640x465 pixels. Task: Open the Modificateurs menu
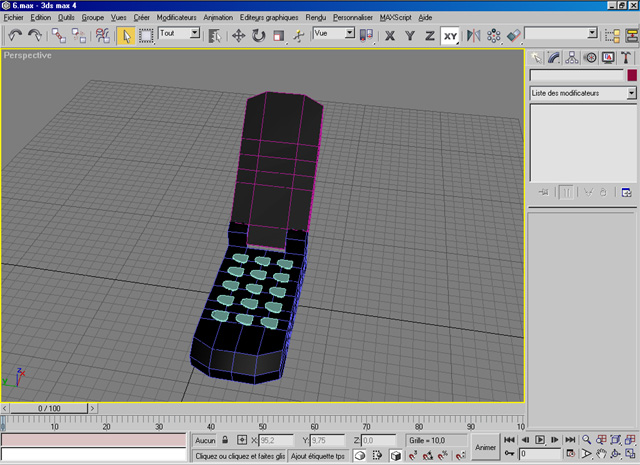pos(177,17)
